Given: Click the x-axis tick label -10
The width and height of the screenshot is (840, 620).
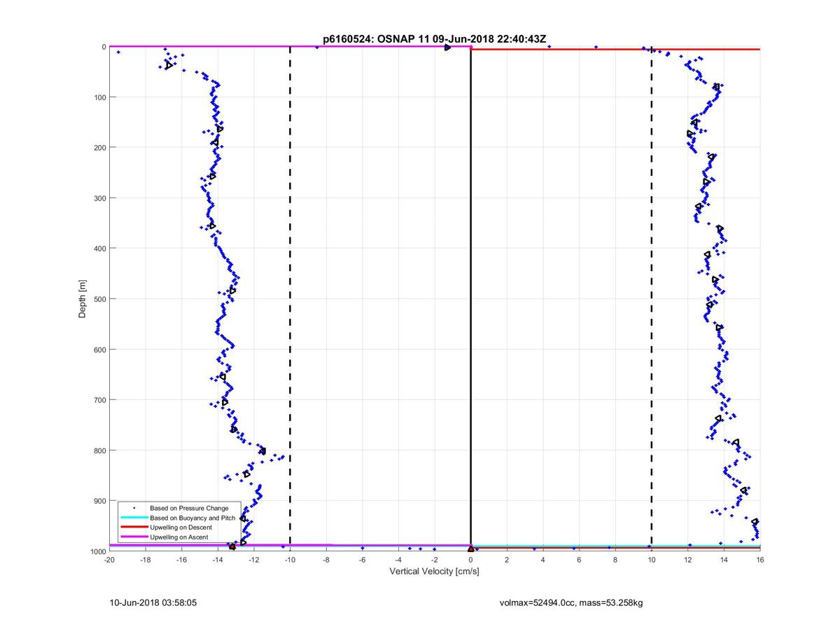Looking at the screenshot, I should tap(290, 560).
